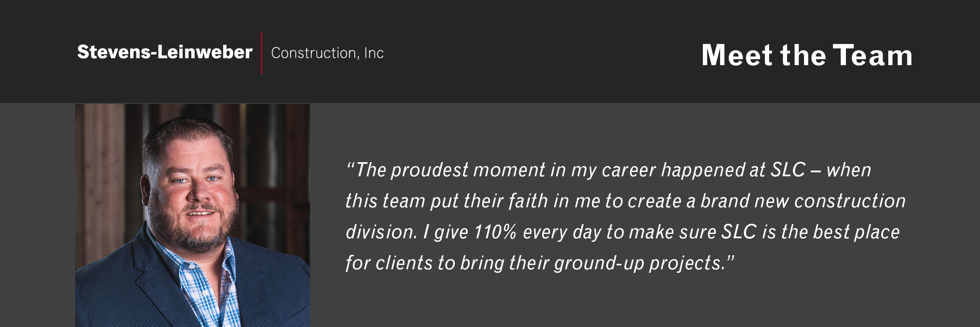Open the Meet the Team heading
Viewport: 980px width, 327px height.
pyautogui.click(x=807, y=55)
